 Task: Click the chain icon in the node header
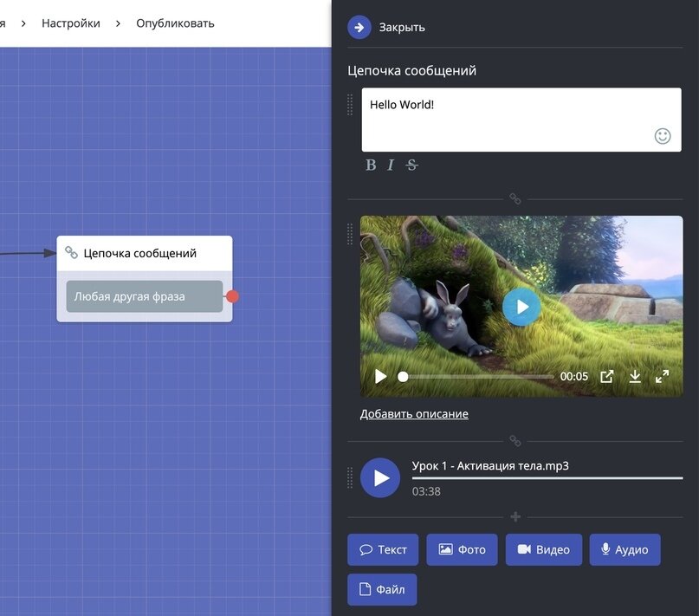(71, 252)
